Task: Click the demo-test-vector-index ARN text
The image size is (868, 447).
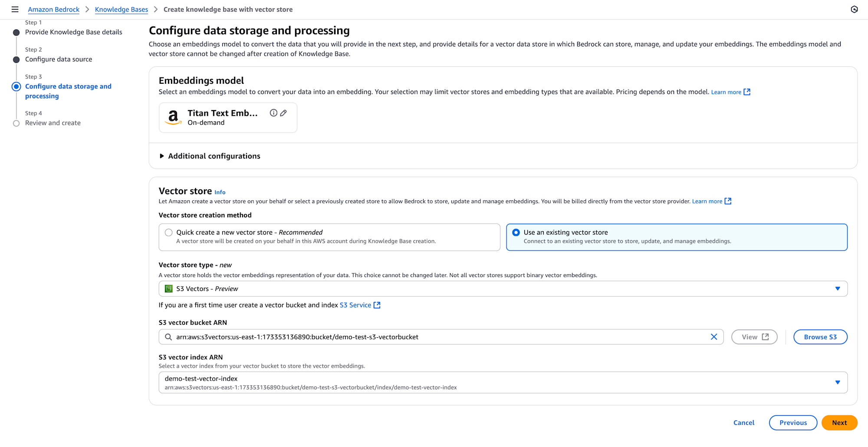Action: pos(311,388)
